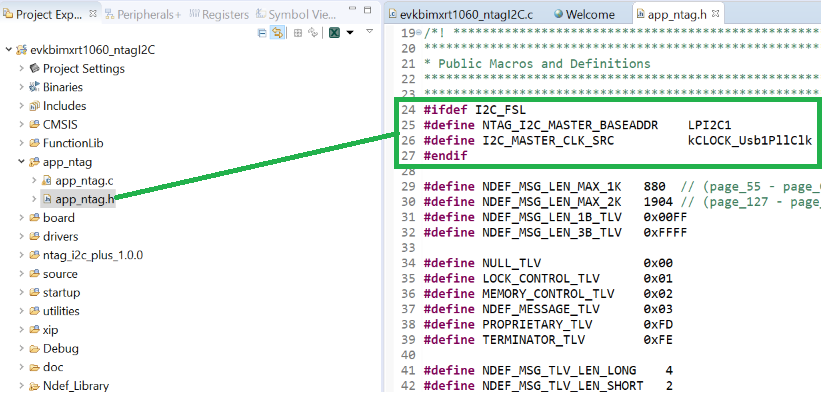
Task: Switch to the Registers tab
Action: [x=218, y=14]
